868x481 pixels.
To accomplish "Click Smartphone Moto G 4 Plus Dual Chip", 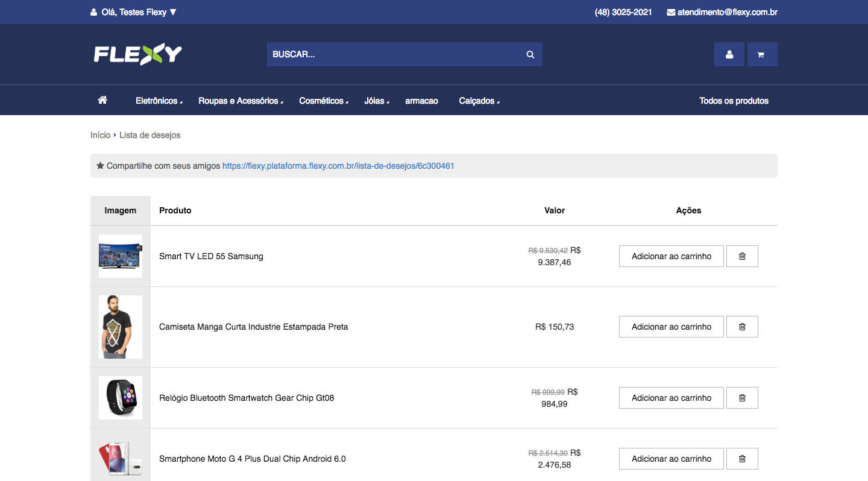I will (x=253, y=459).
